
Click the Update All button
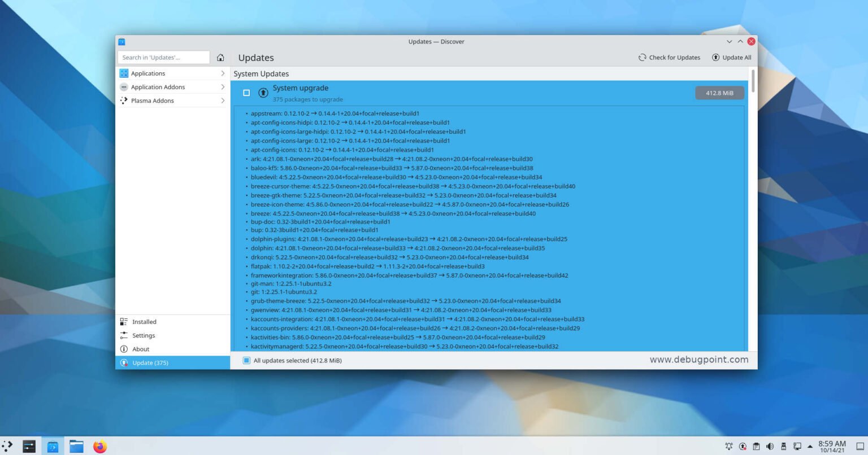pyautogui.click(x=731, y=58)
